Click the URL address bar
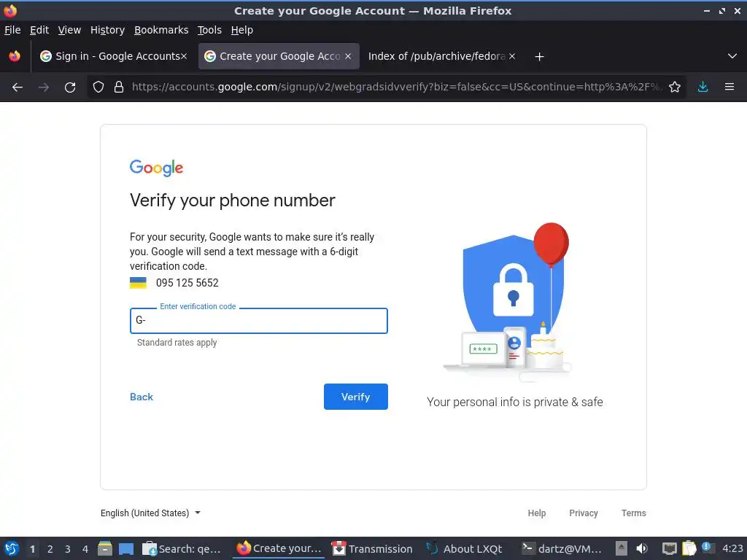 395,87
